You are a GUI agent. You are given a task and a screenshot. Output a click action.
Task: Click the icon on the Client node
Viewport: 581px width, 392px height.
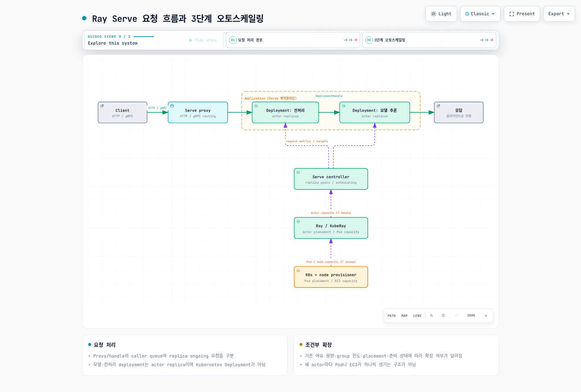[x=102, y=106]
